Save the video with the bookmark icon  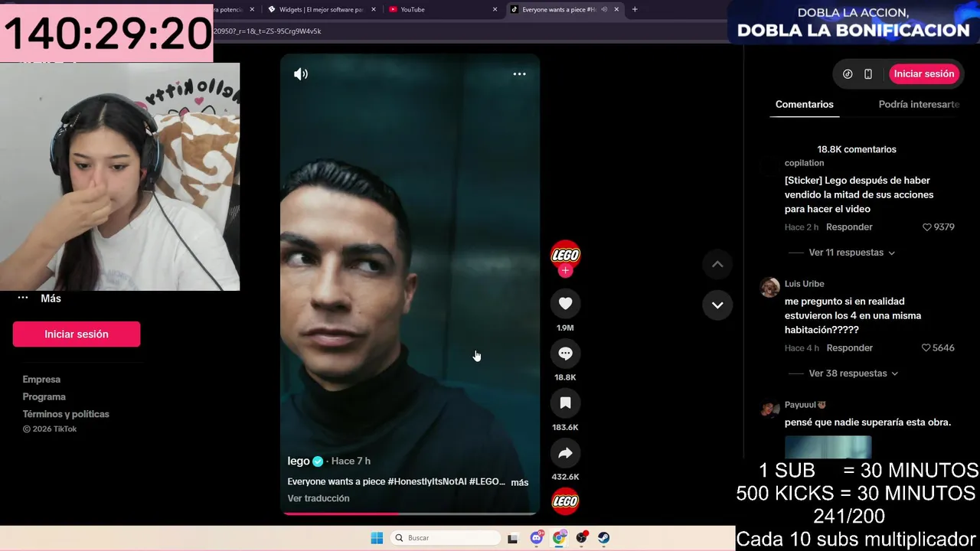[x=565, y=403]
